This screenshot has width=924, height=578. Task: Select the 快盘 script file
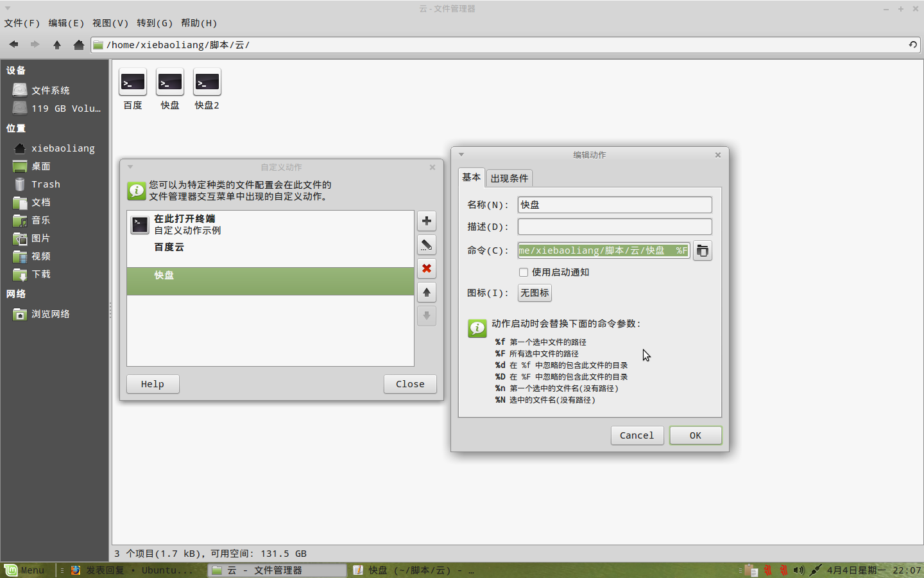pyautogui.click(x=170, y=89)
